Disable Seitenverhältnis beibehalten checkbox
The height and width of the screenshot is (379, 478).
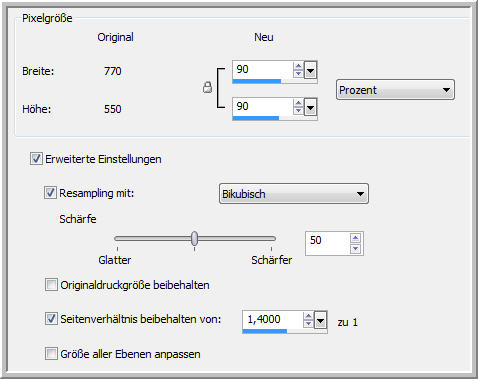click(x=51, y=319)
